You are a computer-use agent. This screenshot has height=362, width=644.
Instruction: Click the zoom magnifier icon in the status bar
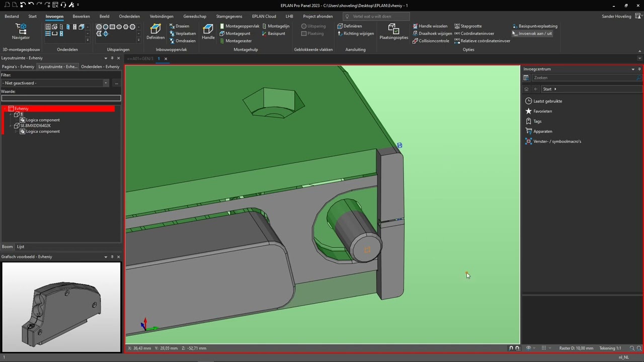pos(632,348)
